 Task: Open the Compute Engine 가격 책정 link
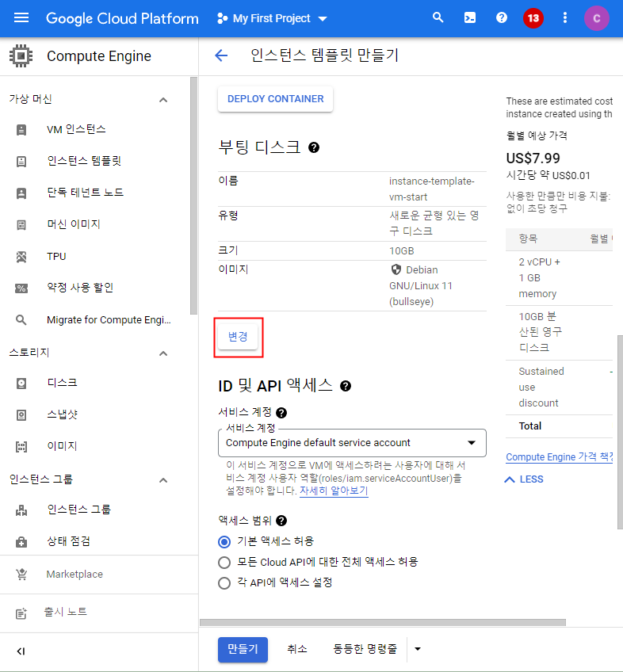click(559, 457)
